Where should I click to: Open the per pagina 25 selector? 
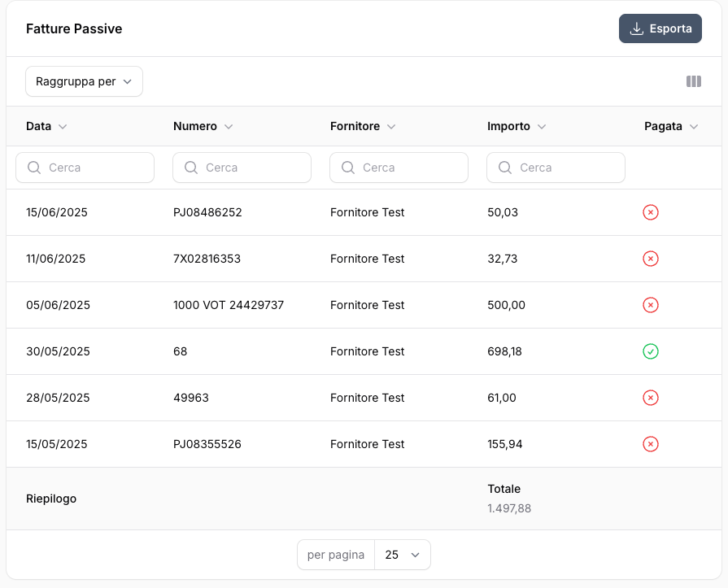tap(402, 555)
